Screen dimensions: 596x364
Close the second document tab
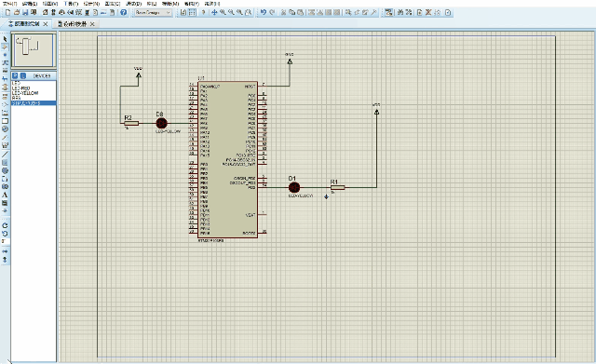pyautogui.click(x=92, y=24)
